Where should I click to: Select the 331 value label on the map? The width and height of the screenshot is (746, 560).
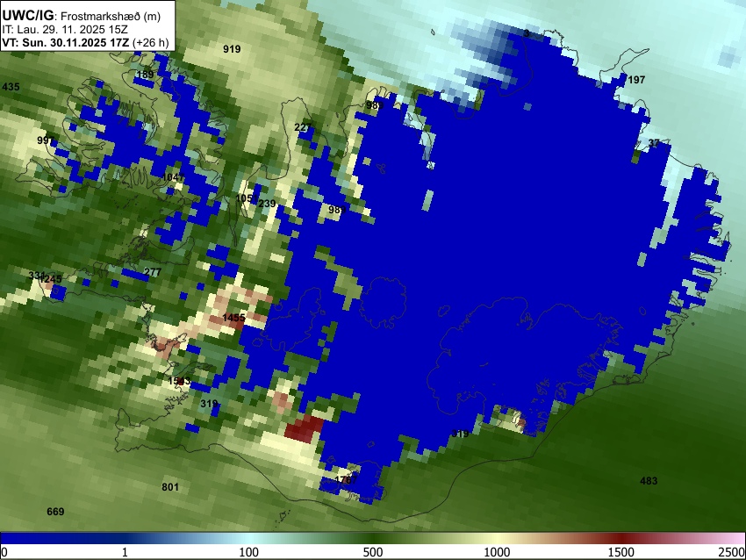point(37,276)
